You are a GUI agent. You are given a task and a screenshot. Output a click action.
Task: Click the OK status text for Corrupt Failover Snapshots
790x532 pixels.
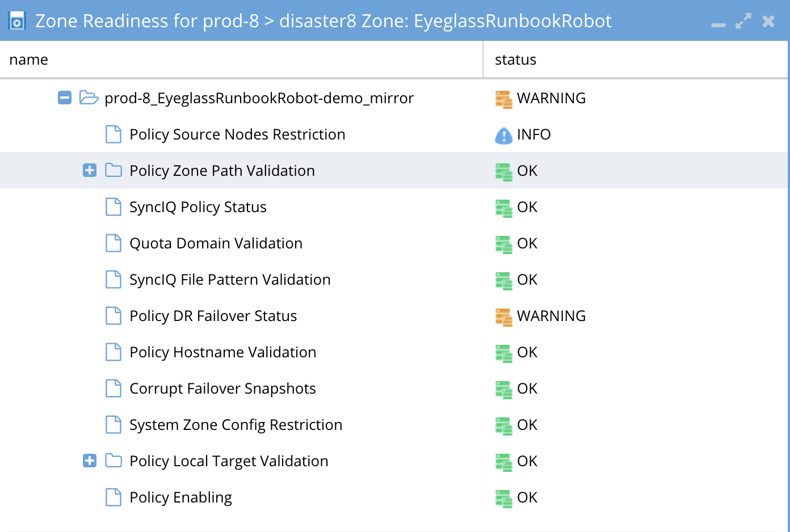527,389
